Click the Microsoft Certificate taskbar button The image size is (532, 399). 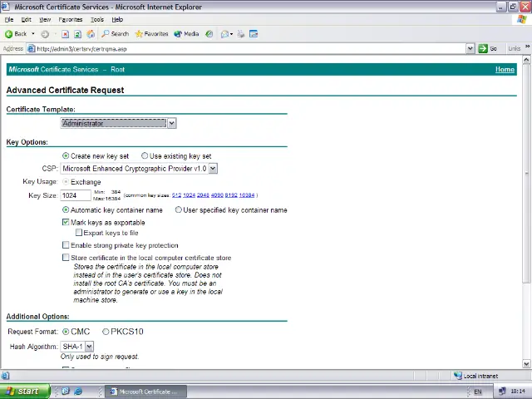[x=146, y=392]
